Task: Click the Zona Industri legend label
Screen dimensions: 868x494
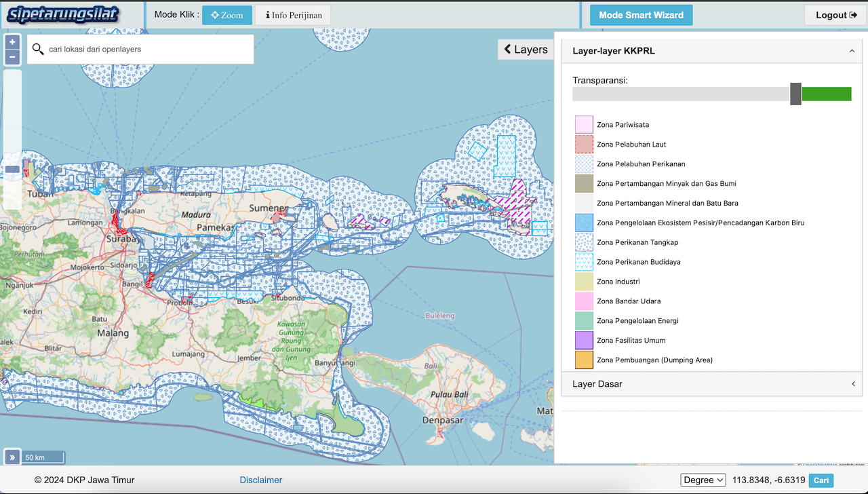Action: pos(618,282)
